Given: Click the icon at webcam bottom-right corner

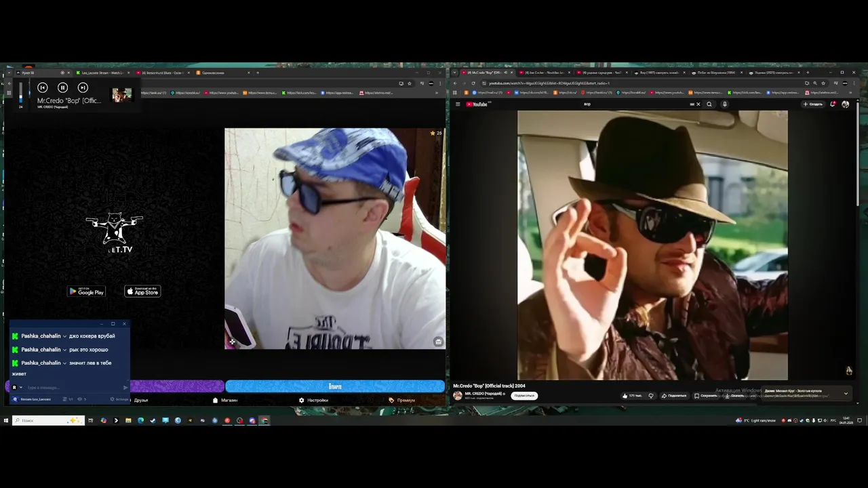Looking at the screenshot, I should click(438, 342).
